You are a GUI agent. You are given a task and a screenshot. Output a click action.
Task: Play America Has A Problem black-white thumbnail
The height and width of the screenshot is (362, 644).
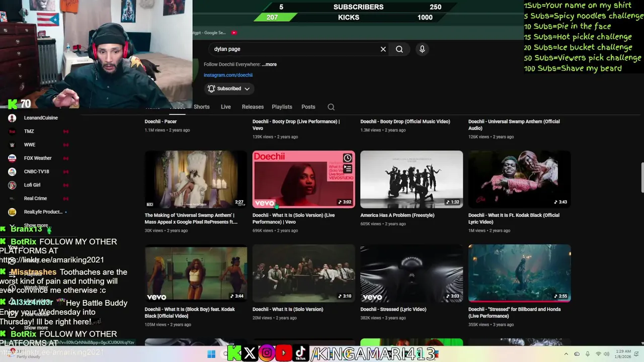click(412, 179)
